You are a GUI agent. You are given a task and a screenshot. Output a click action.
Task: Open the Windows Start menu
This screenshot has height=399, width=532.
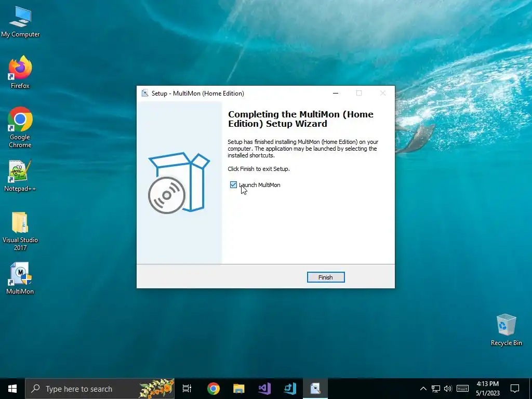[x=12, y=389]
